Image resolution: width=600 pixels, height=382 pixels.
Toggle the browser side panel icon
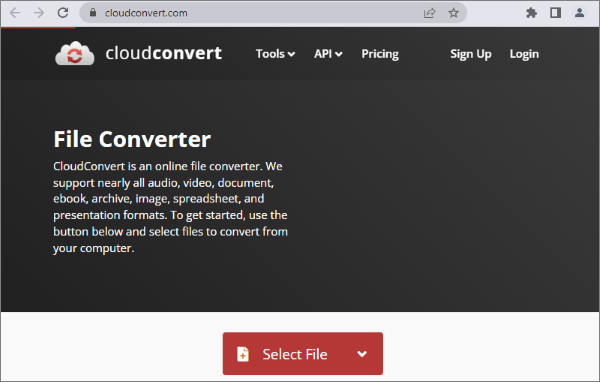[555, 13]
